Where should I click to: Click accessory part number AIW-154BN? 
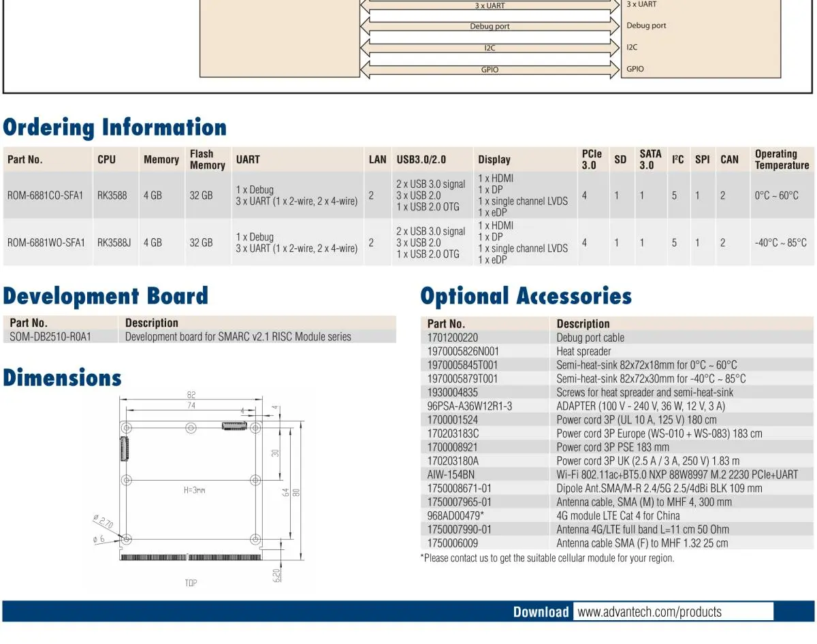(451, 474)
